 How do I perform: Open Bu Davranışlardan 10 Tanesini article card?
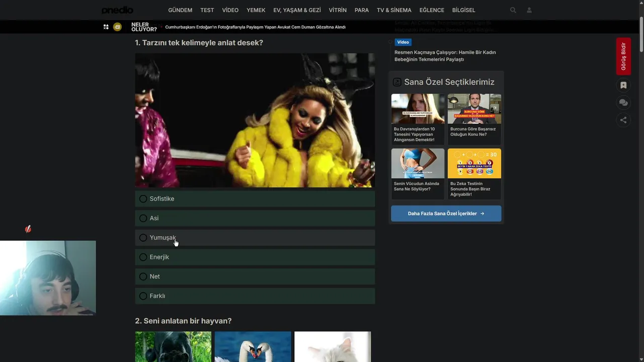[418, 119]
